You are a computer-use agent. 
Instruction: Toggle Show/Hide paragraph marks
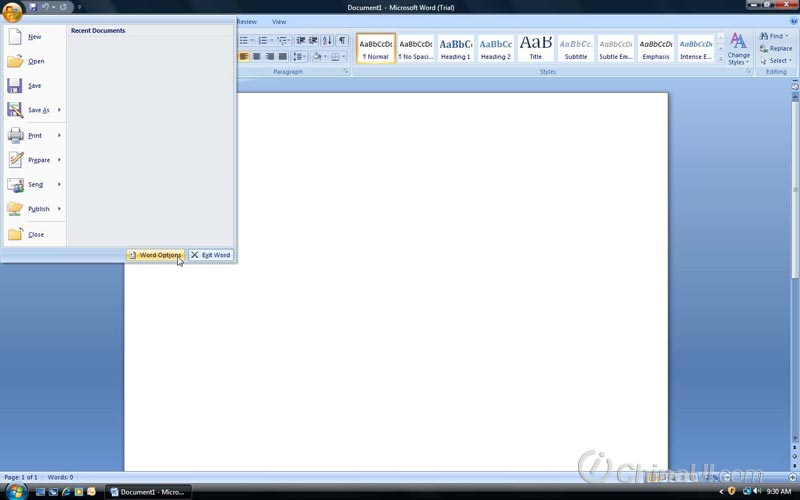pos(342,40)
